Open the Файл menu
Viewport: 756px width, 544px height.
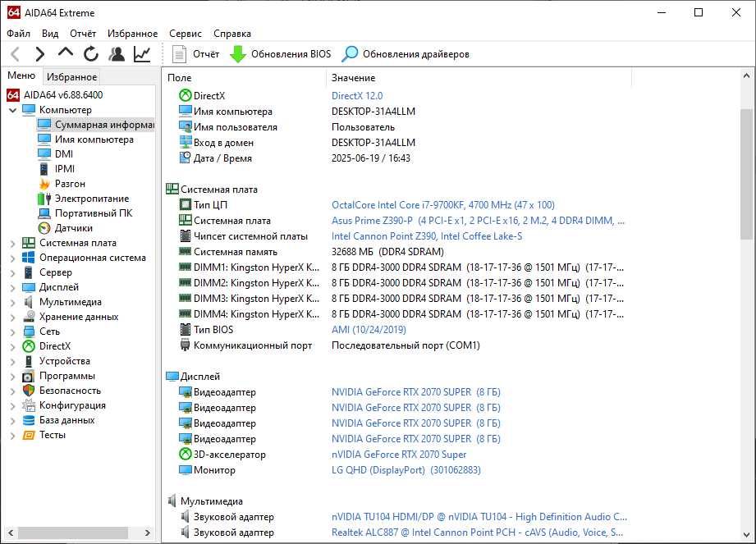[x=18, y=34]
